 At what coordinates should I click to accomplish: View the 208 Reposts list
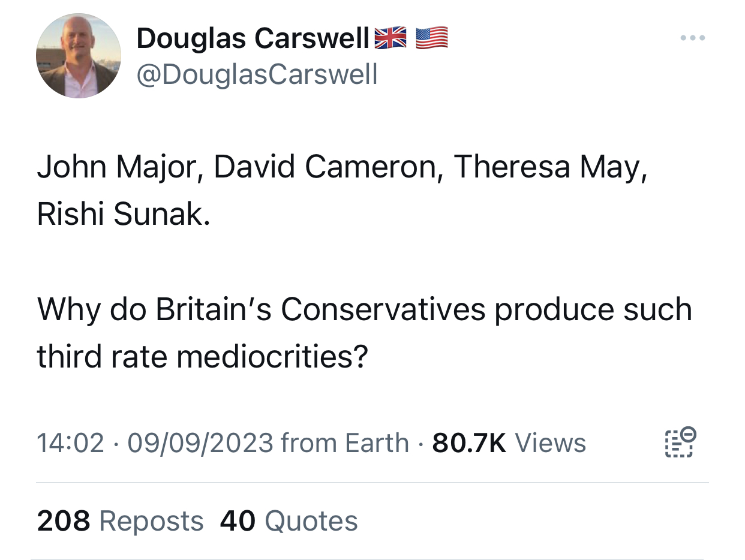pos(120,520)
